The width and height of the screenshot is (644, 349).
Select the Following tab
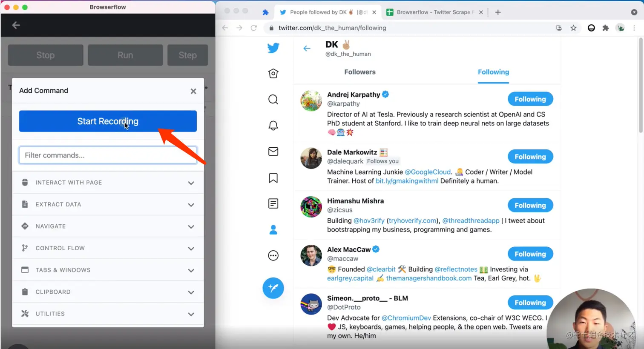[x=493, y=72]
